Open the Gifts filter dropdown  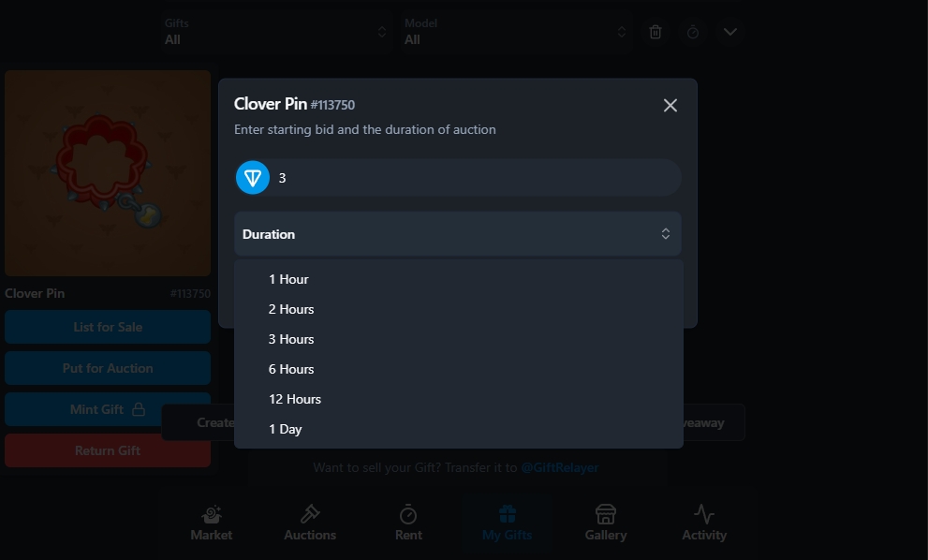[276, 32]
